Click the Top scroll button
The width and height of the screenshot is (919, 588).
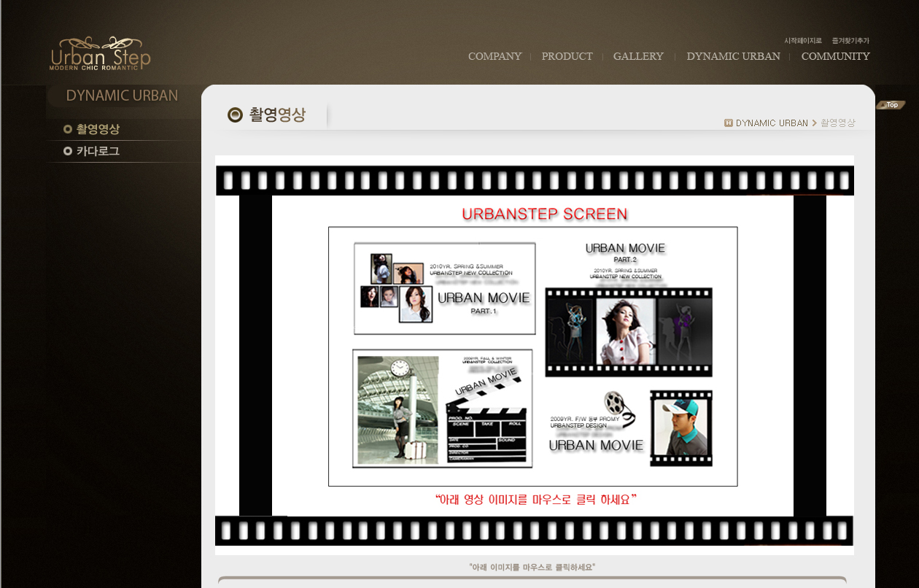point(891,105)
